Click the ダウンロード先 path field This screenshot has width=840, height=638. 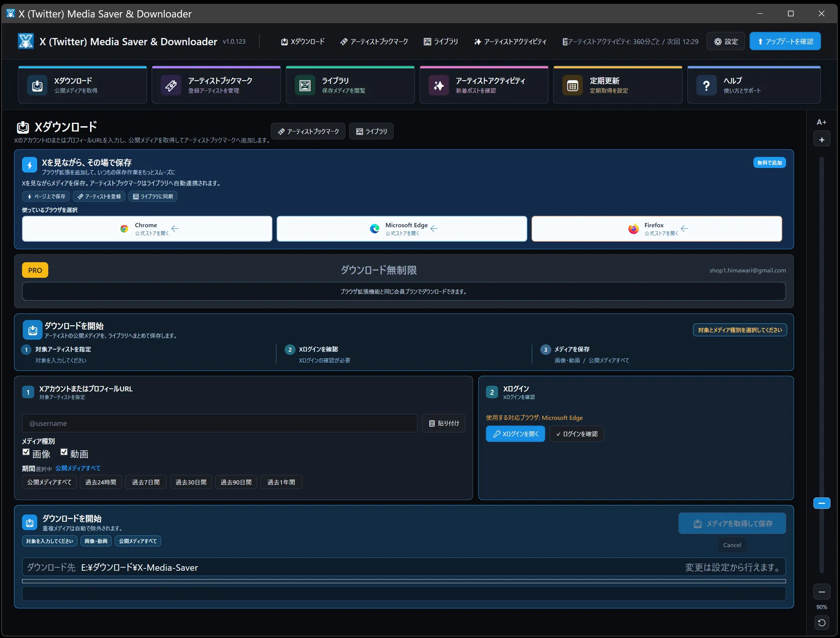click(x=404, y=567)
